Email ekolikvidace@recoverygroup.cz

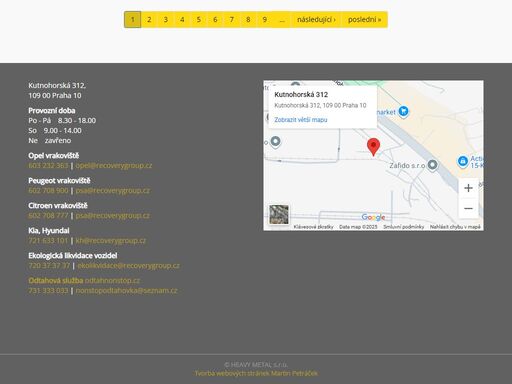click(128, 265)
